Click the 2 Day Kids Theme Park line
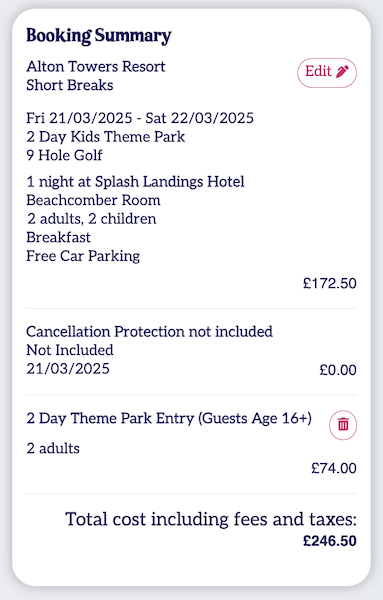 [106, 137]
